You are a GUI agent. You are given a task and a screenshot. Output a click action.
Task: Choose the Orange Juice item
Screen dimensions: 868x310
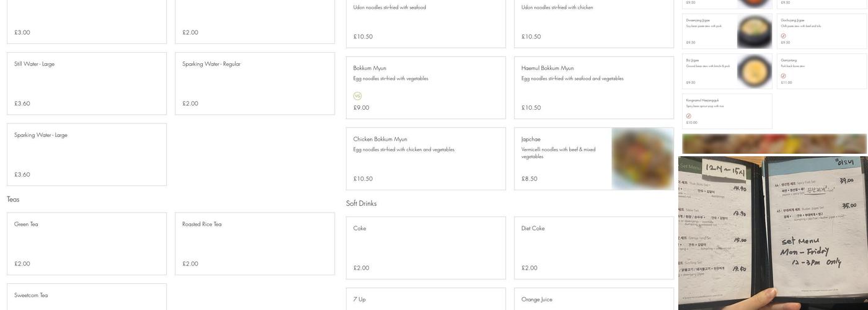593,299
